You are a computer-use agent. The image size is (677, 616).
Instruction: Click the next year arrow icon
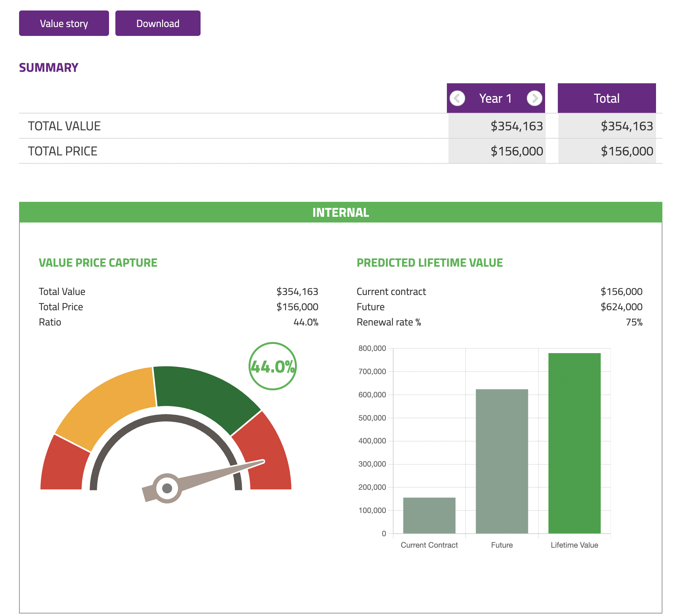pyautogui.click(x=534, y=99)
